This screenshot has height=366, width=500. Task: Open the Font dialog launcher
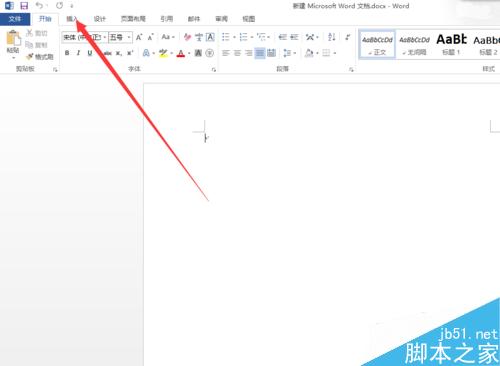coord(214,69)
